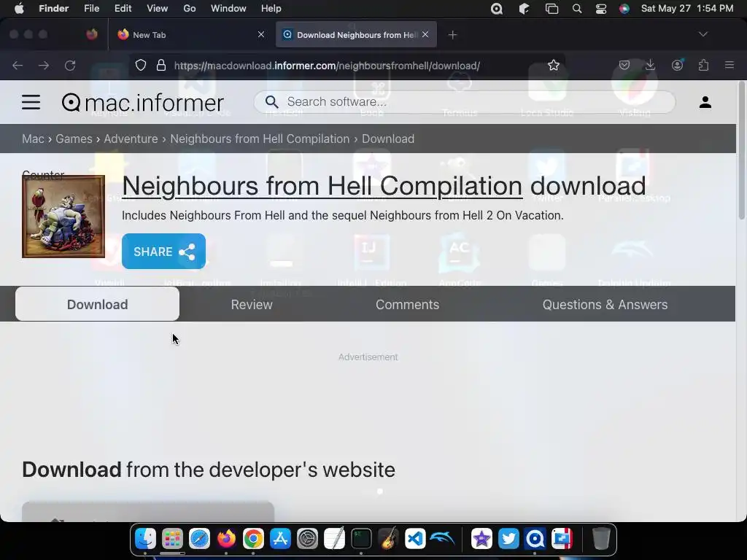Click the Games breadcrumb link
Viewport: 747px width, 560px height.
point(74,139)
